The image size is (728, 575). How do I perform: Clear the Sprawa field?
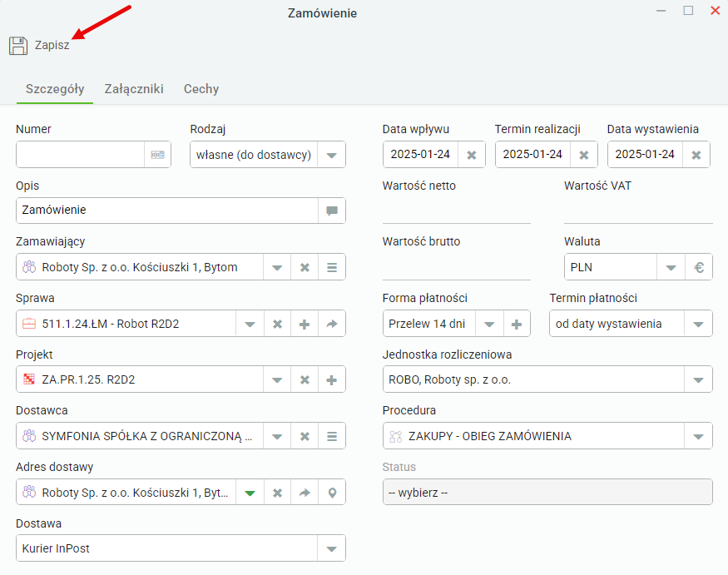[x=277, y=324]
